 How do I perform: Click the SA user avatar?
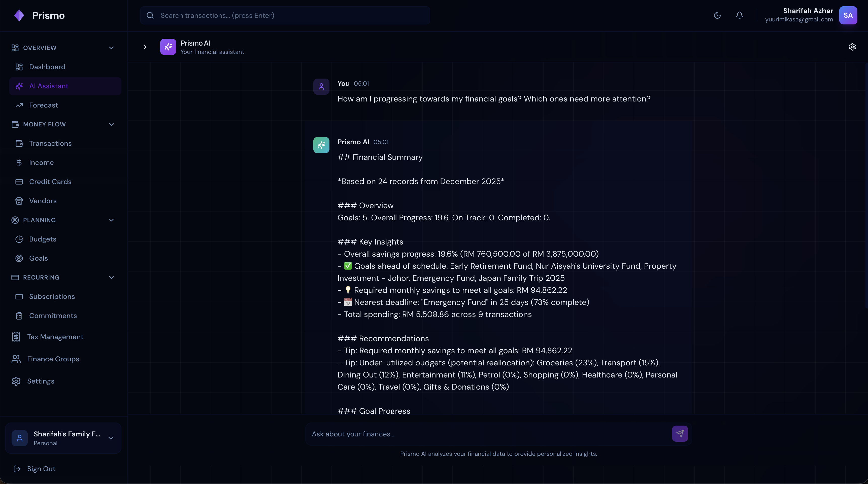(x=848, y=16)
